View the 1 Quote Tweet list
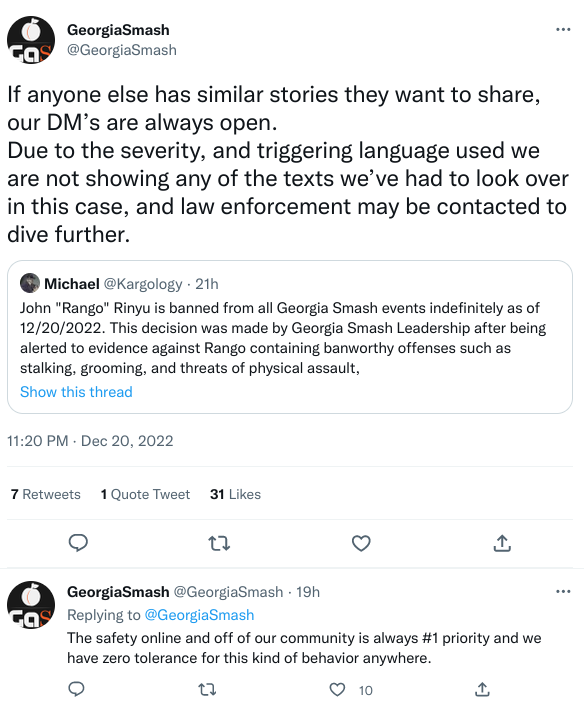This screenshot has width=584, height=709. (145, 494)
